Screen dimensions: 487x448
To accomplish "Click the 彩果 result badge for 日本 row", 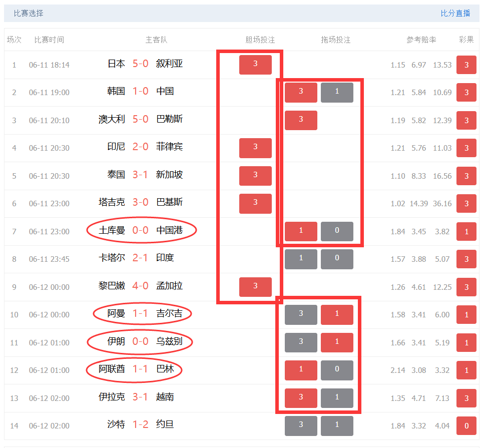I will click(x=466, y=65).
